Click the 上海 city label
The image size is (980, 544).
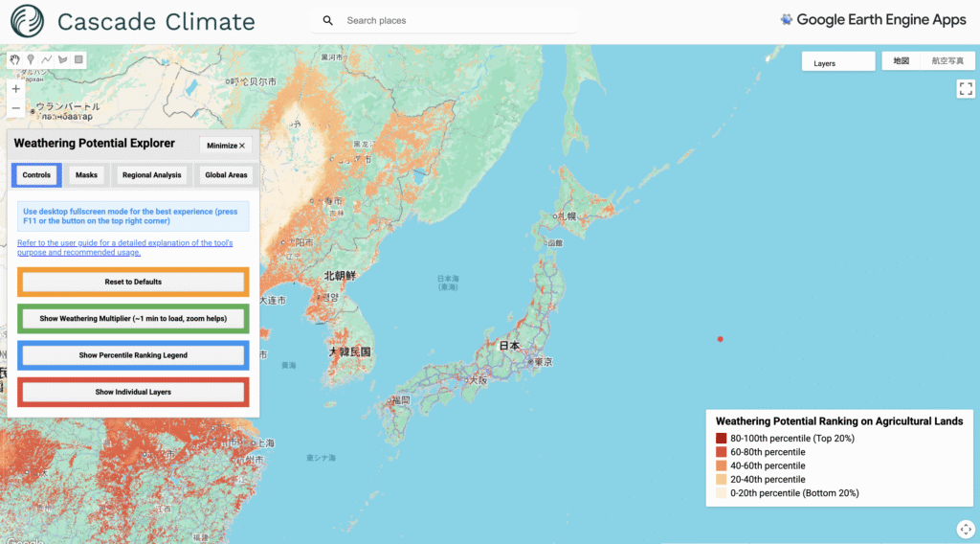pyautogui.click(x=266, y=443)
